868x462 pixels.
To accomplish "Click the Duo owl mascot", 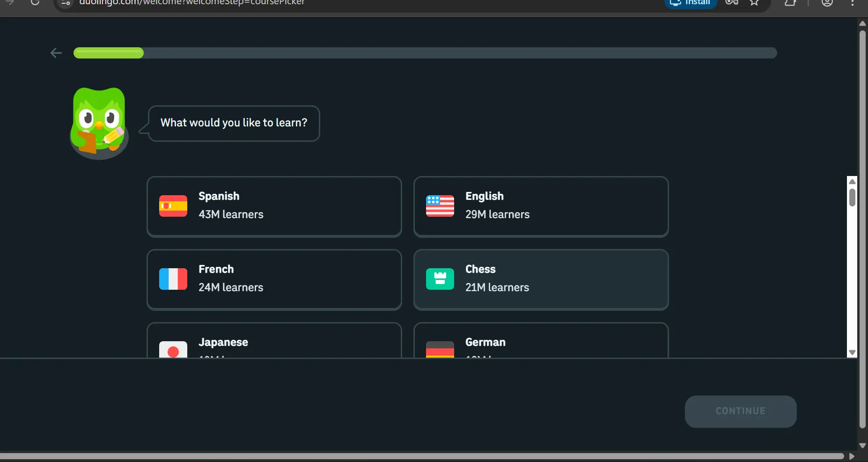I will tap(99, 123).
